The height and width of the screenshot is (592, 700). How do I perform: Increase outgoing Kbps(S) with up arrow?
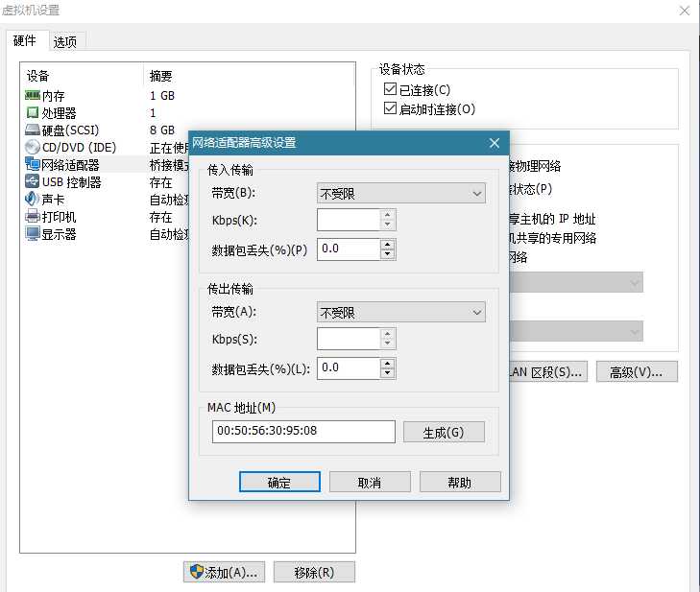(388, 334)
